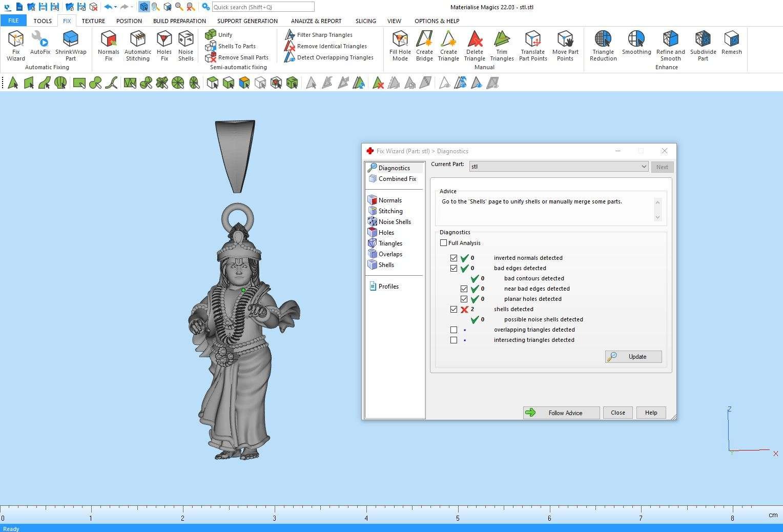Open the undo history dropdown arrow
The width and height of the screenshot is (783, 532).
click(116, 7)
